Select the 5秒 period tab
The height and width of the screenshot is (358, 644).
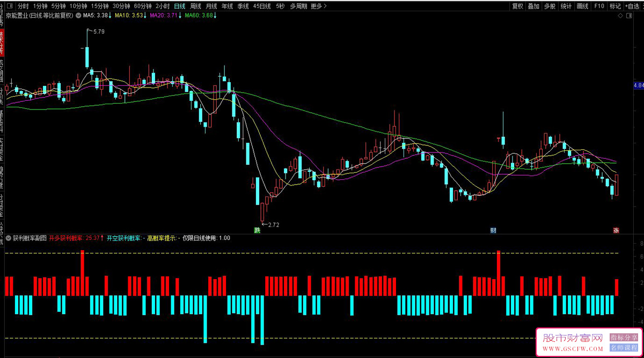(280, 6)
